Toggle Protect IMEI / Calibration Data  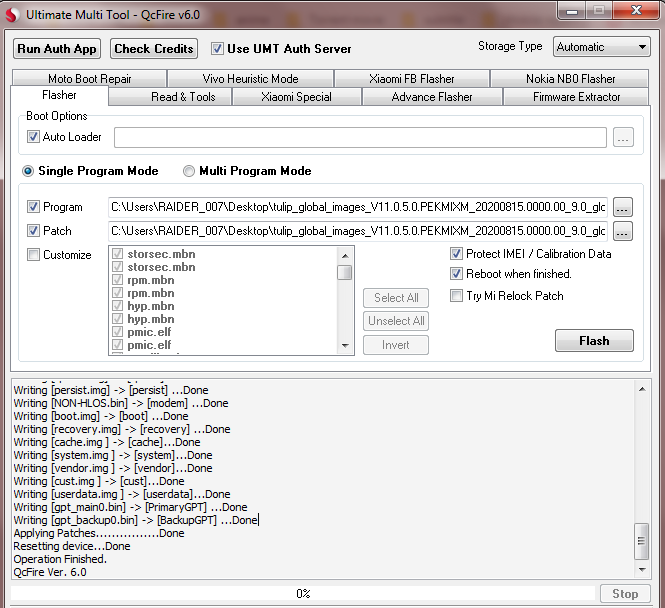(x=456, y=254)
